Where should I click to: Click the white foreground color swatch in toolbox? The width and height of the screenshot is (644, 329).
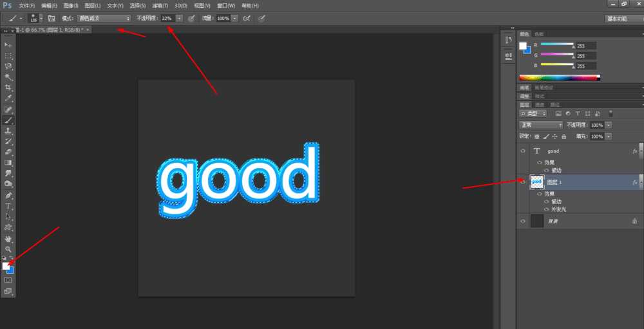[6, 266]
